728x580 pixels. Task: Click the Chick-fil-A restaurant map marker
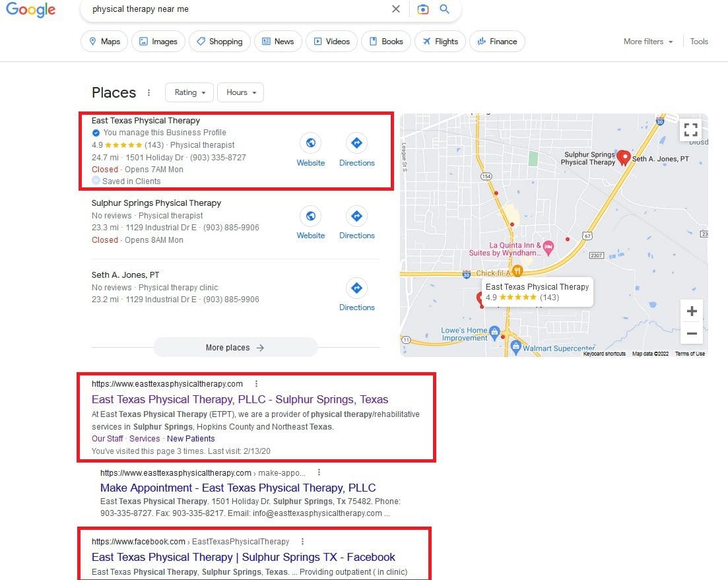[517, 271]
